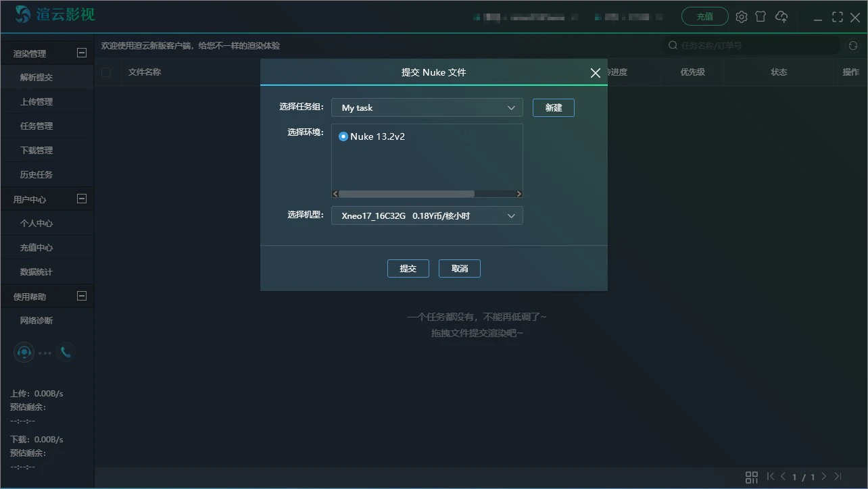The image size is (868, 489).
Task: Go to previous page arrow
Action: (783, 477)
